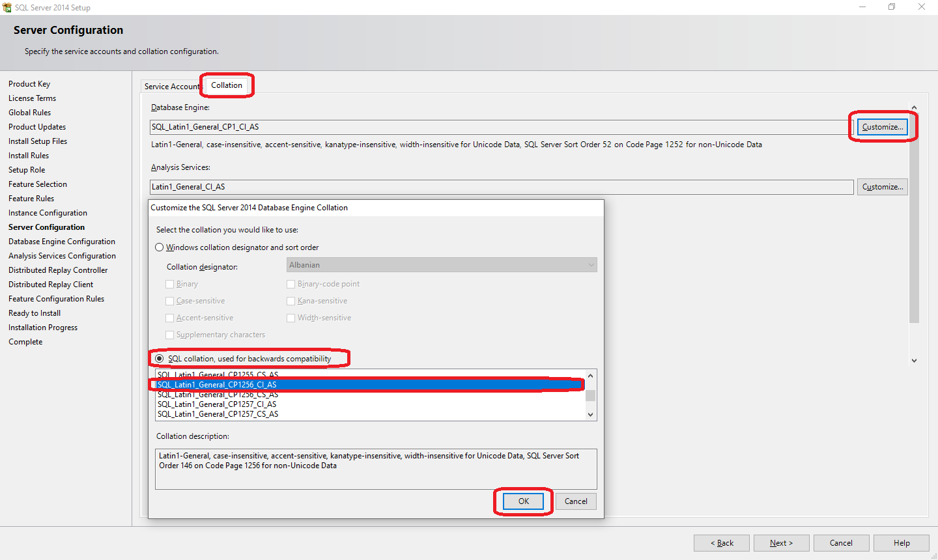Click Setup Role step in sidebar
938x560 pixels.
[27, 170]
